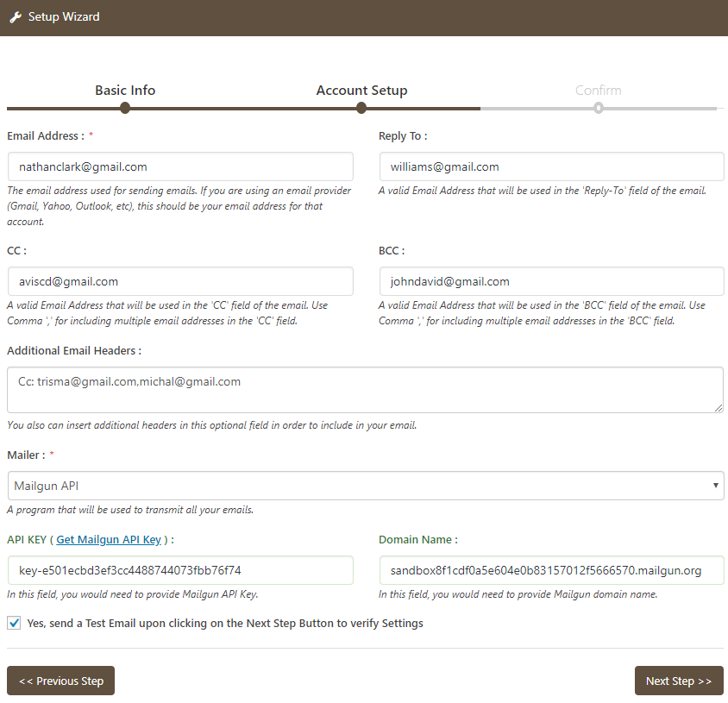Image resolution: width=728 pixels, height=703 pixels.
Task: Go back with Previous Step button
Action: point(60,681)
